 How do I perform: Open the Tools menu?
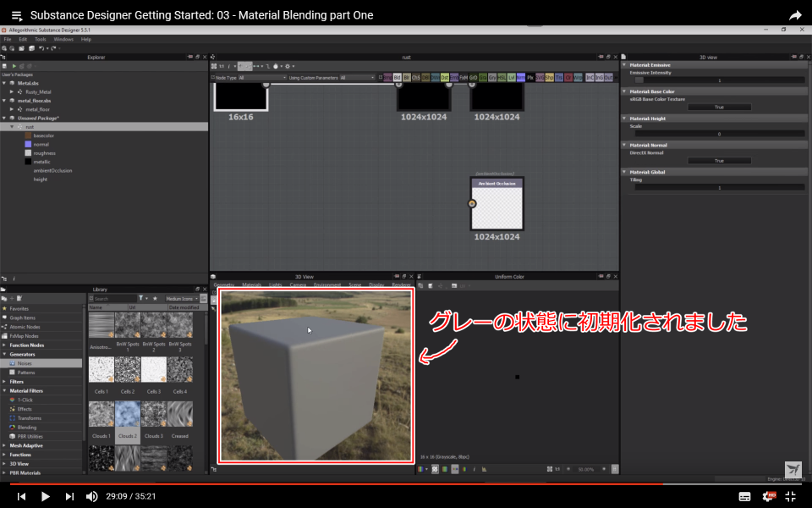coord(41,40)
